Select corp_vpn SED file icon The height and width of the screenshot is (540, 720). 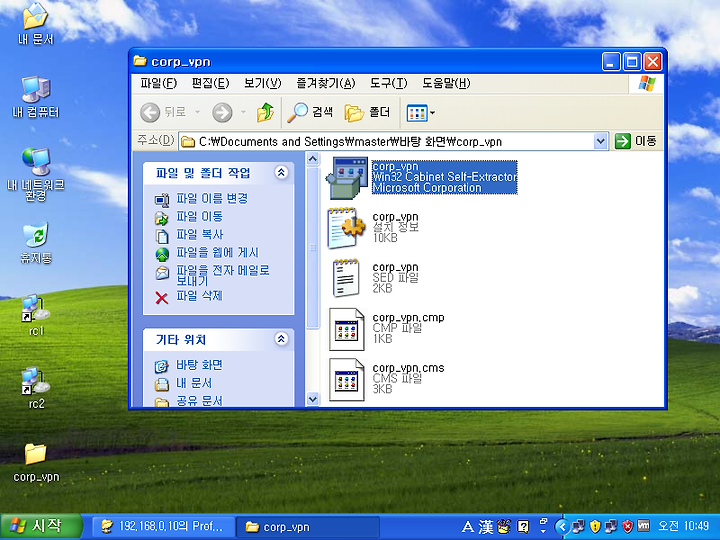pyautogui.click(x=346, y=278)
